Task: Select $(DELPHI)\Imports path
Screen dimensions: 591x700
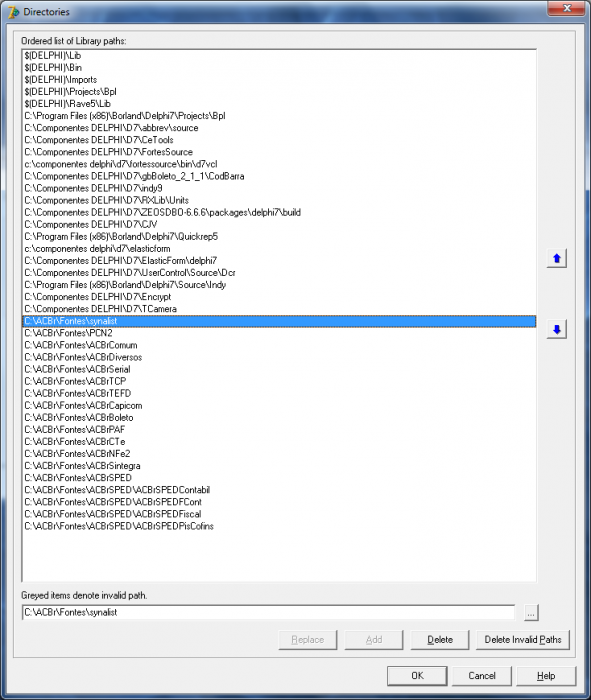Action: click(x=279, y=80)
